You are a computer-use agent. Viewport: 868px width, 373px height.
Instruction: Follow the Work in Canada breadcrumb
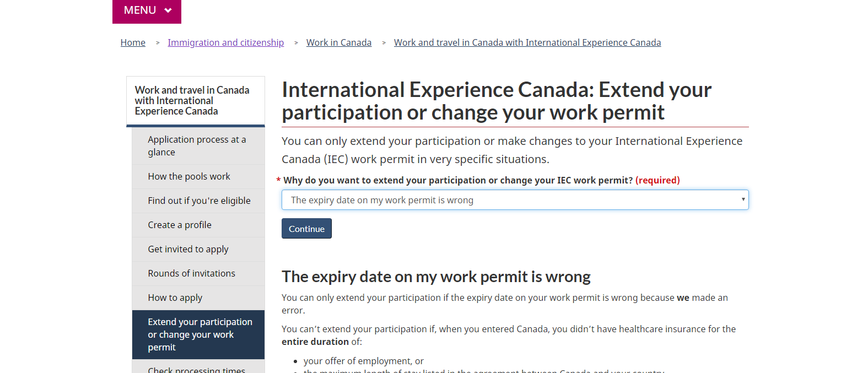point(339,42)
